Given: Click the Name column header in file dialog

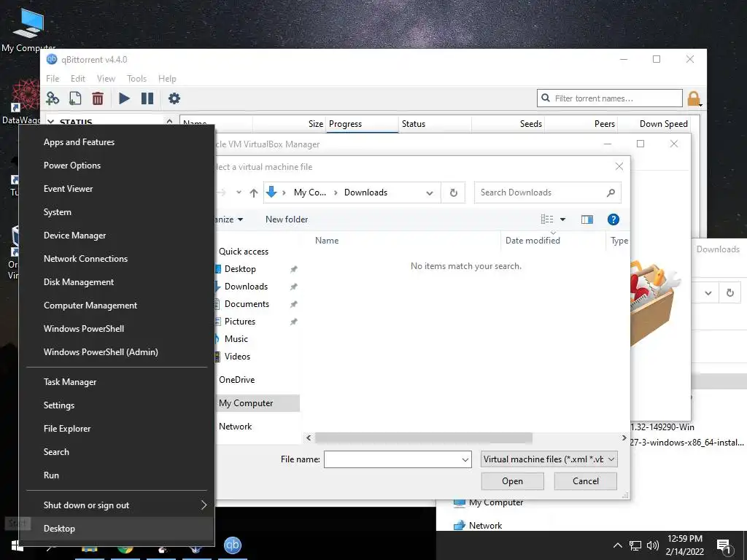Looking at the screenshot, I should (x=327, y=241).
